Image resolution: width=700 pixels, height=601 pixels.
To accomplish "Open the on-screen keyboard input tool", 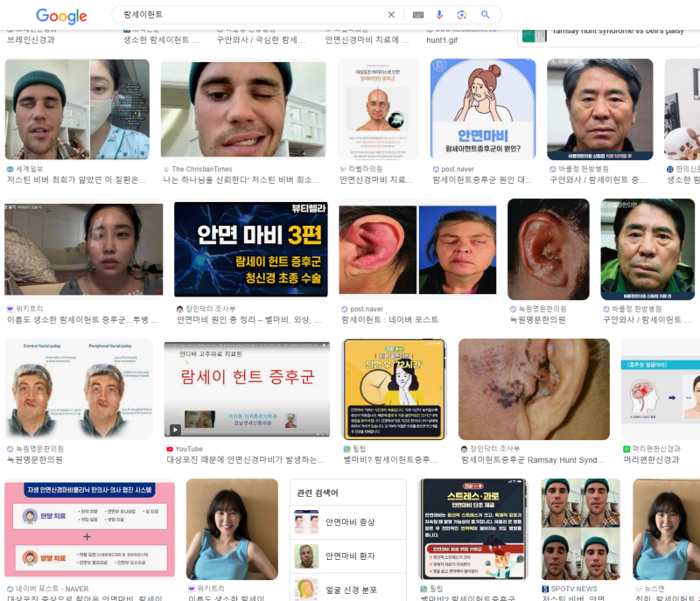I will (x=418, y=15).
